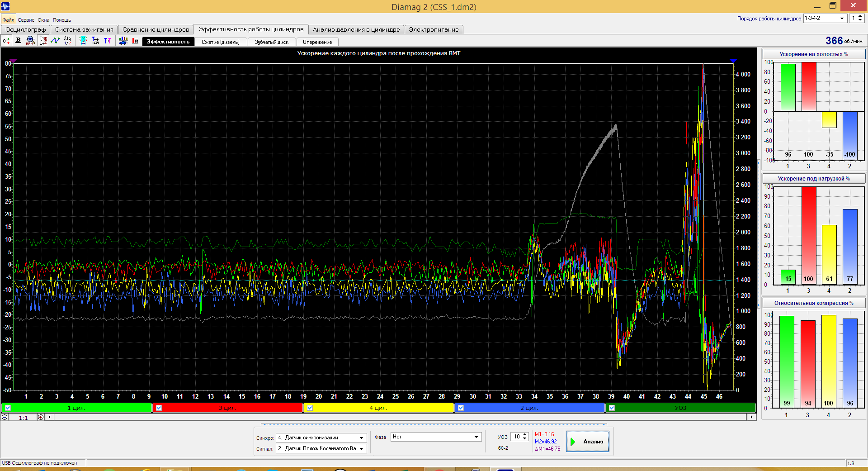Click the zoom out minus circle icon
This screenshot has width=868, height=471.
pos(5,417)
